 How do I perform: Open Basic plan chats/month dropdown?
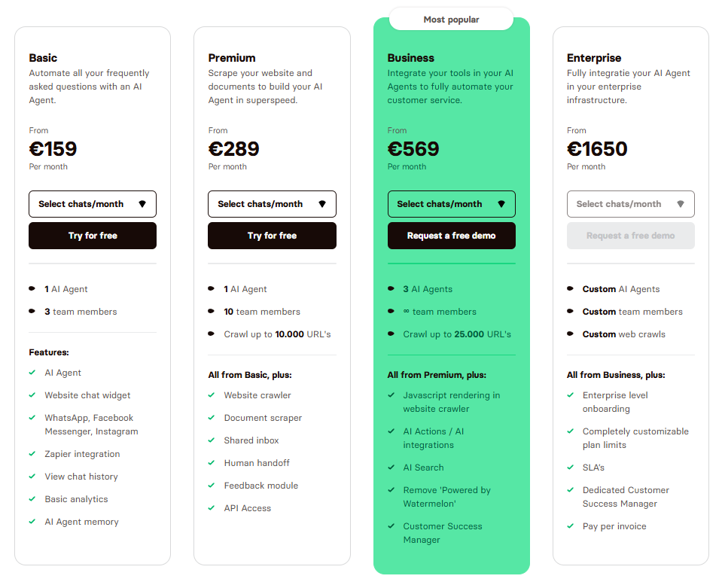point(93,204)
